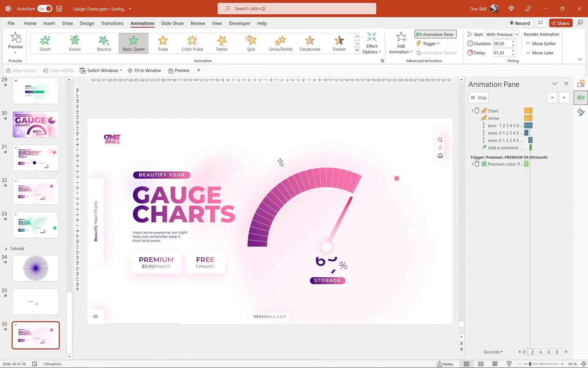This screenshot has width=588, height=368.
Task: Open the Seconds timeline dropdown
Action: (x=493, y=352)
